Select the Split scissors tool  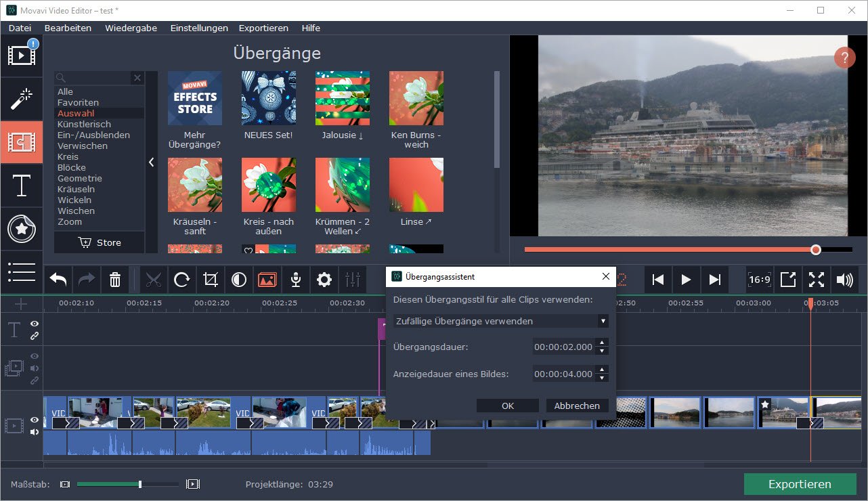coord(154,280)
